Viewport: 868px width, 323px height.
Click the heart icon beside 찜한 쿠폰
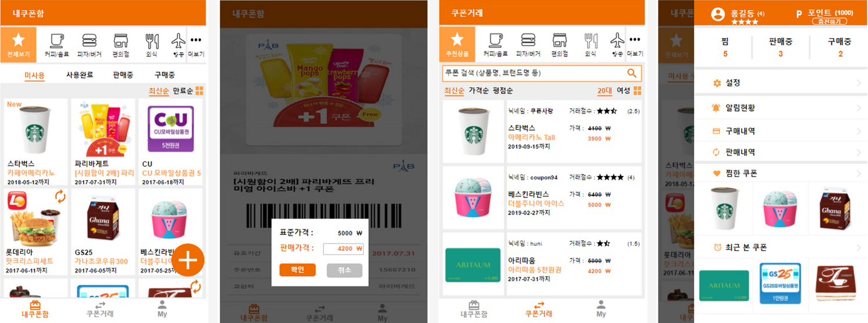[x=716, y=173]
